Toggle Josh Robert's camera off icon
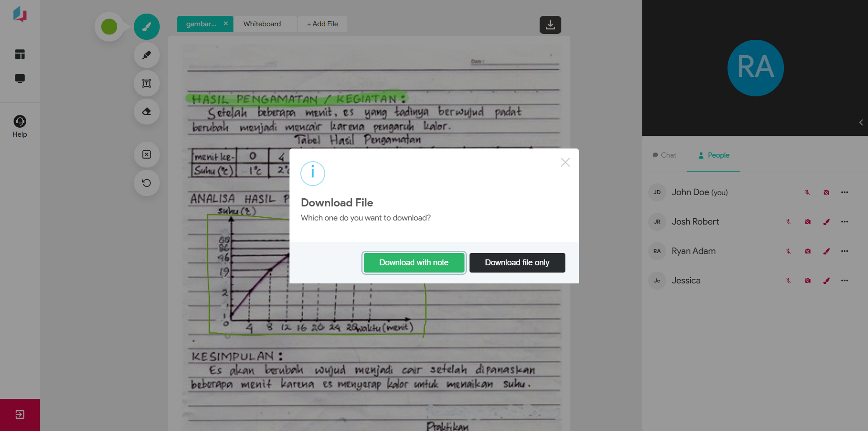Viewport: 868px width, 431px height. (807, 222)
